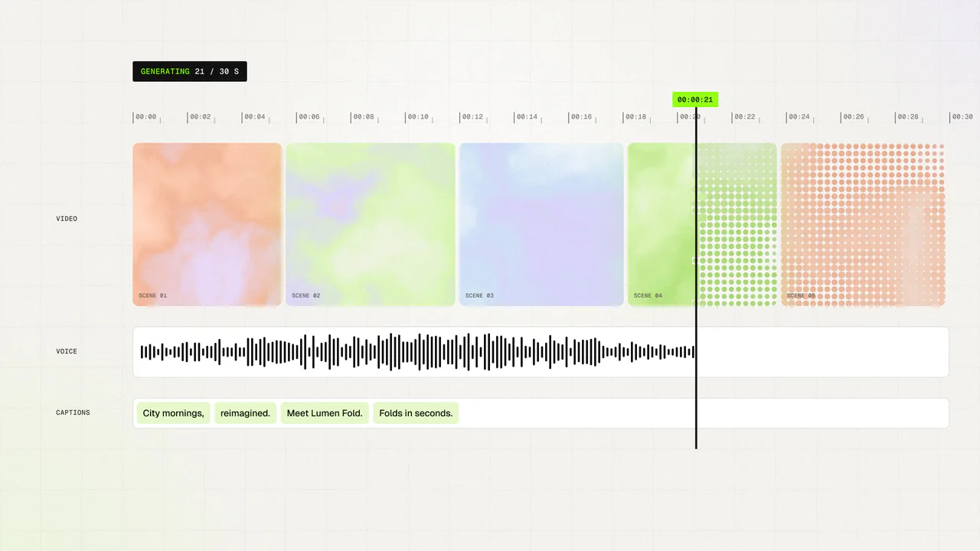Image resolution: width=980 pixels, height=551 pixels.
Task: Pick the Scene 04 video clip
Action: (702, 224)
